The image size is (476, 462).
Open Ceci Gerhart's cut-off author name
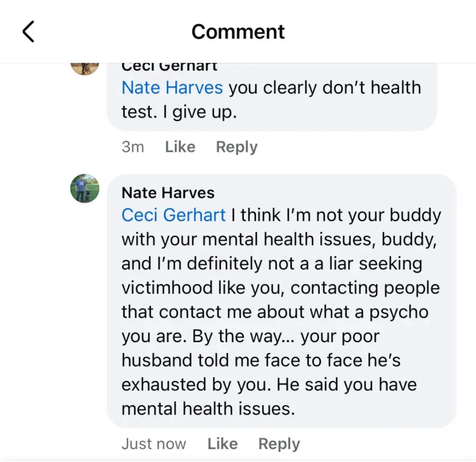point(169,67)
